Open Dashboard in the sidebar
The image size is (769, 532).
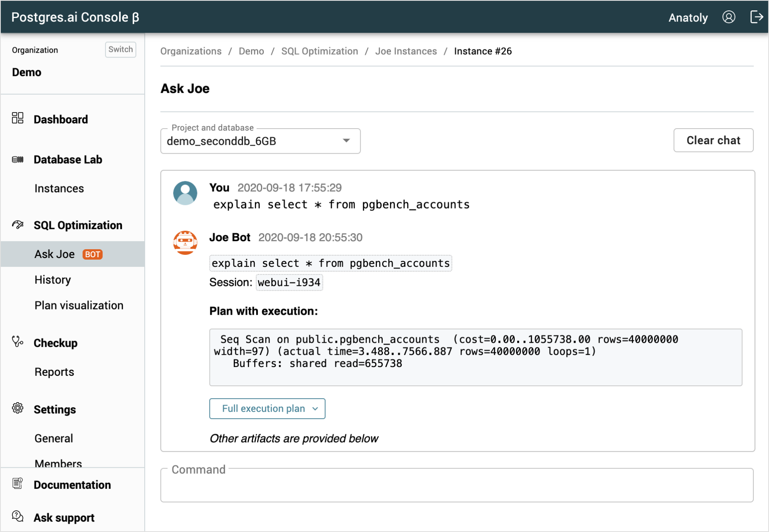click(61, 119)
